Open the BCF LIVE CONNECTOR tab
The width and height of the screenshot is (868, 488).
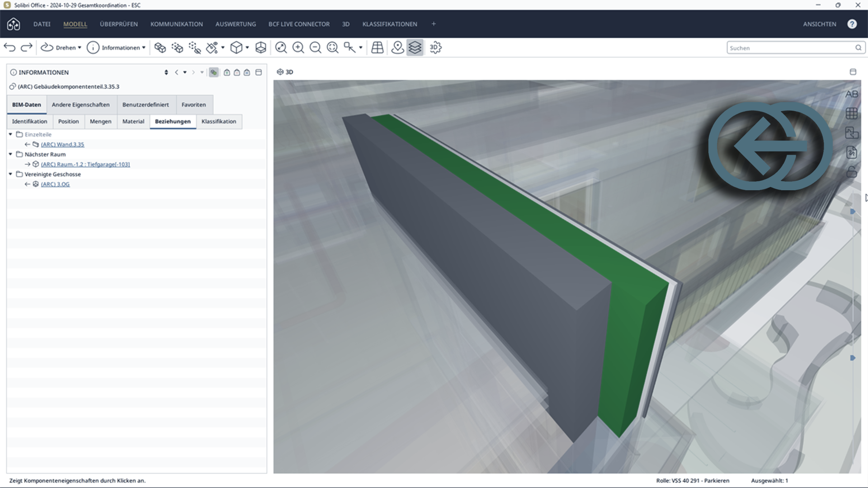point(299,24)
